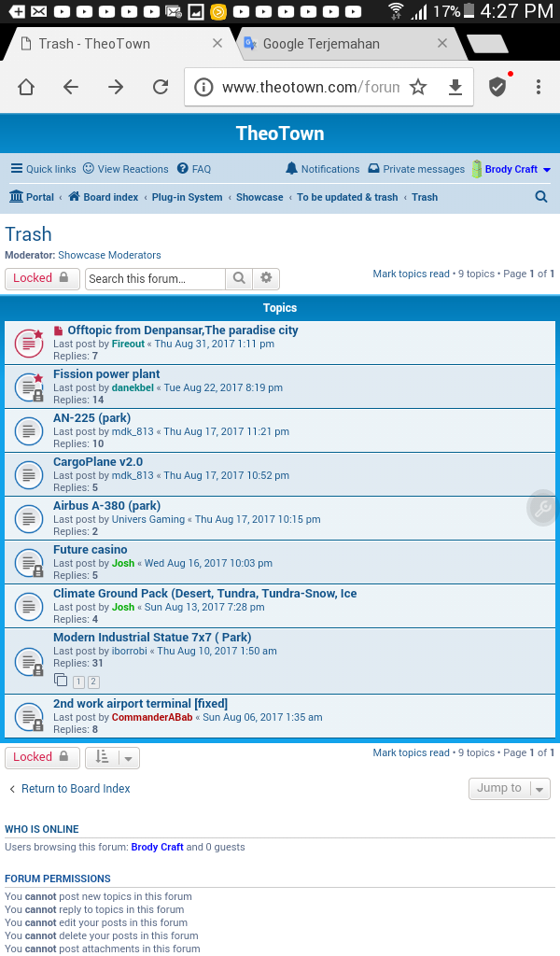Open the TheoTown site title
Screen dimensions: 560x956
point(280,133)
